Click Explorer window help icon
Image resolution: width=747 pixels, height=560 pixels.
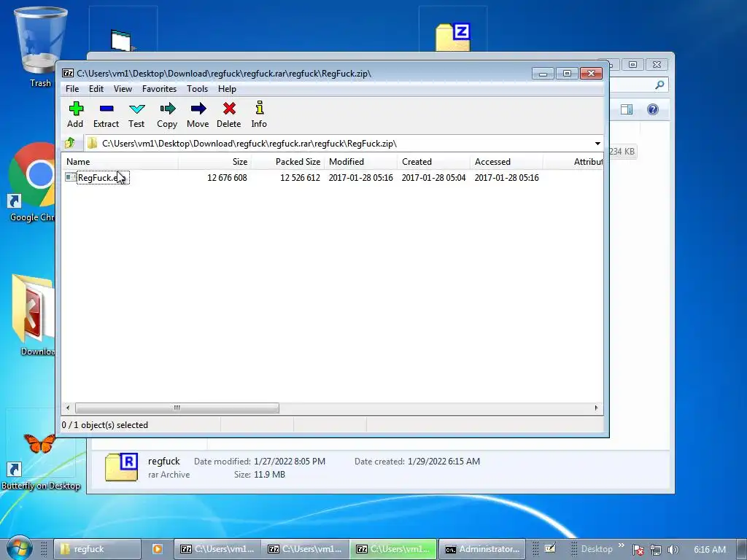pyautogui.click(x=653, y=109)
